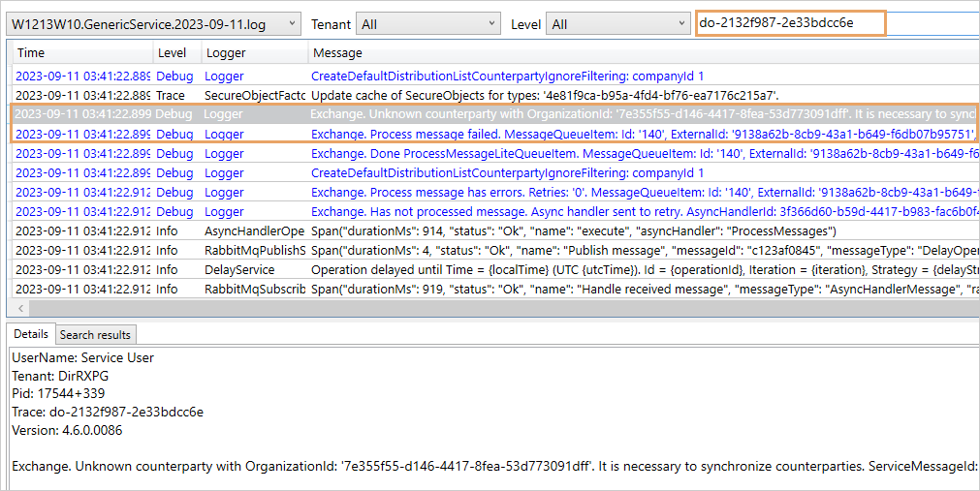Select the 'Process message failed' log entry
The width and height of the screenshot is (980, 491).
485,134
